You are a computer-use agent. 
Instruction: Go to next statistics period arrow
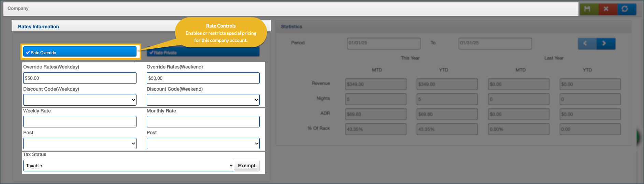605,44
